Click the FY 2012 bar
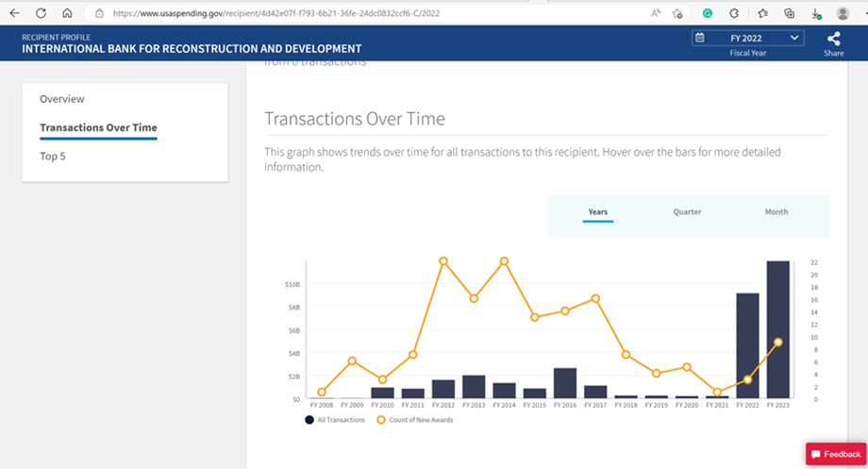 point(443,390)
